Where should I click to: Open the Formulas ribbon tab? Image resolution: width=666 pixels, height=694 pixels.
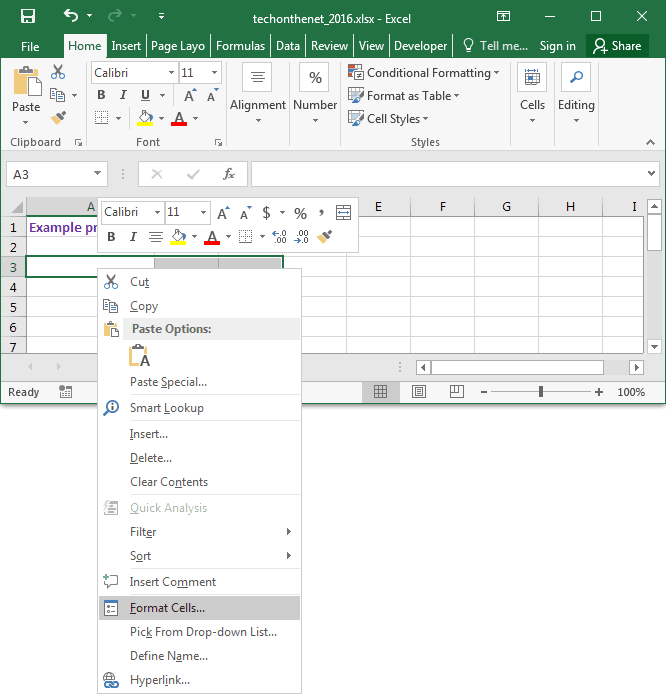[x=240, y=46]
